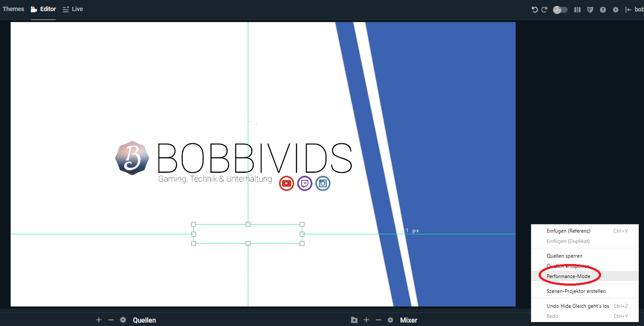The width and height of the screenshot is (644, 326).
Task: Click the face mask shield icon
Action: click(x=590, y=9)
